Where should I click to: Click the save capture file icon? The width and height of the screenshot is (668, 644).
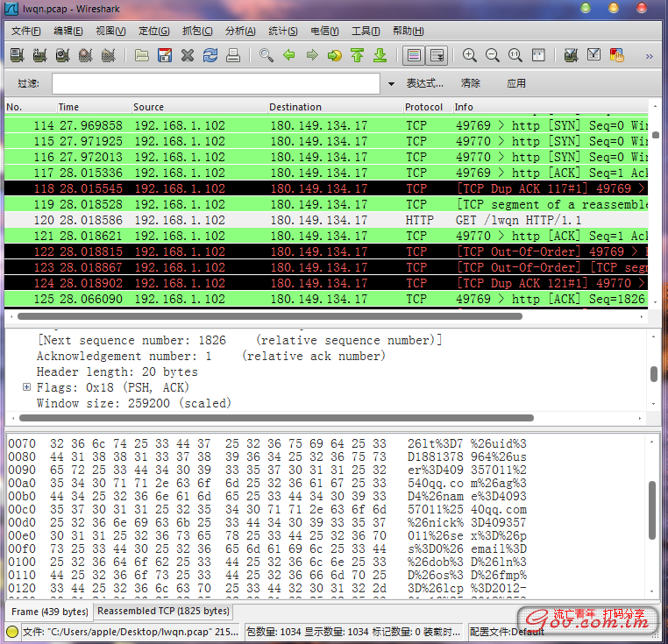(165, 55)
